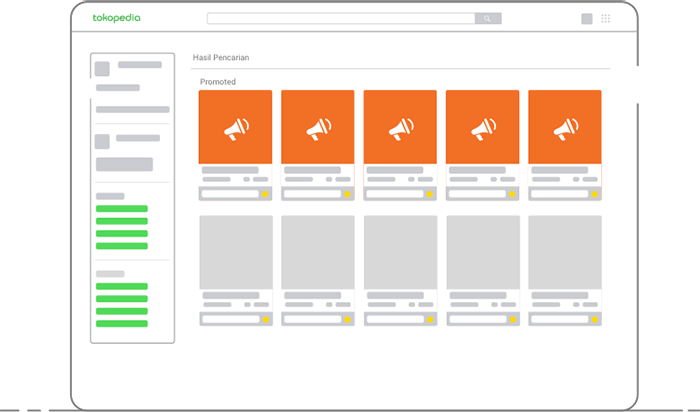The width and height of the screenshot is (700, 412).
Task: Open the third promoted product's megaphone image
Action: pyautogui.click(x=400, y=128)
